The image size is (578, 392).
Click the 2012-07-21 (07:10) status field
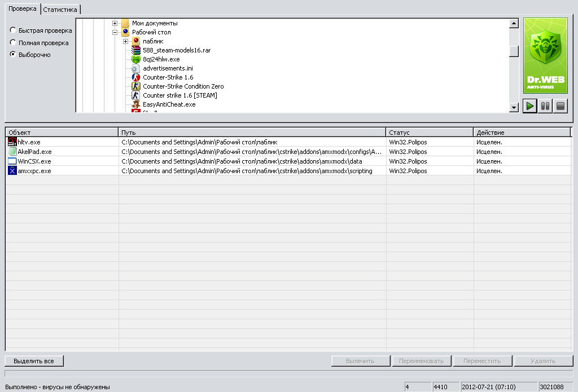coord(498,387)
